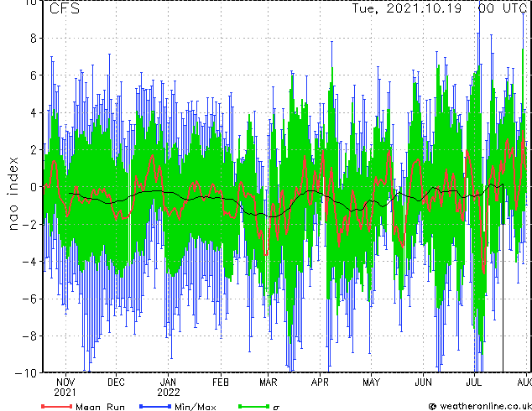Select the JUL month label
Screen dimensions: 532x411
[x=473, y=381]
